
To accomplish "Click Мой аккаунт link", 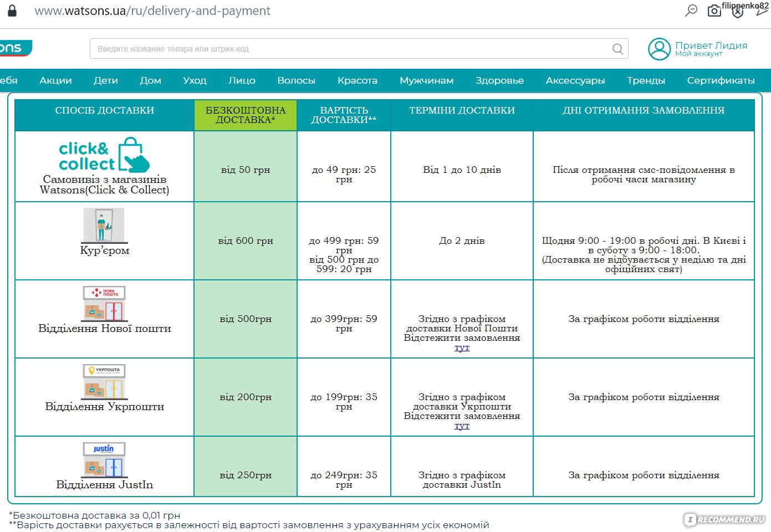I will pyautogui.click(x=698, y=54).
